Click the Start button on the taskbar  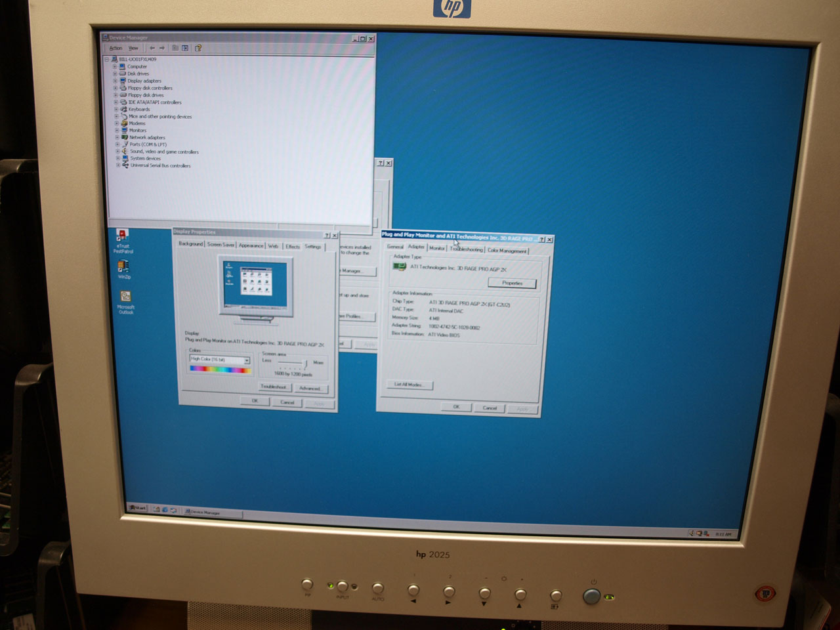point(138,509)
